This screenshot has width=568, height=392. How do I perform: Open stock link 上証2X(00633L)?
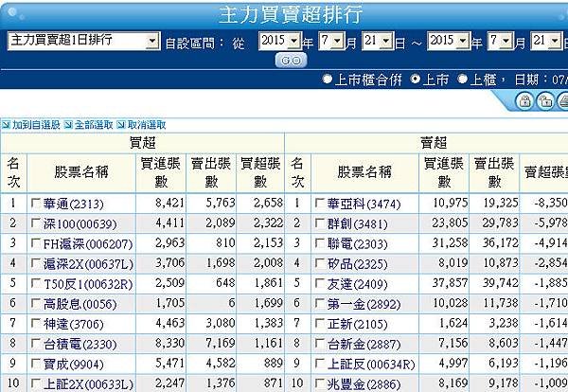coord(88,384)
